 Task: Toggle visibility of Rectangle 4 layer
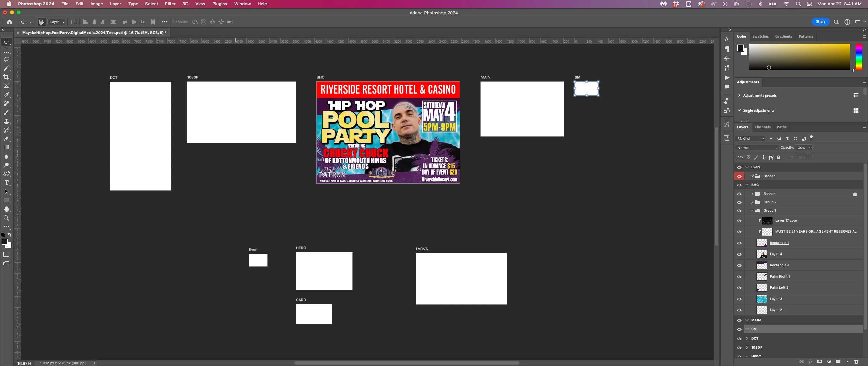(739, 265)
